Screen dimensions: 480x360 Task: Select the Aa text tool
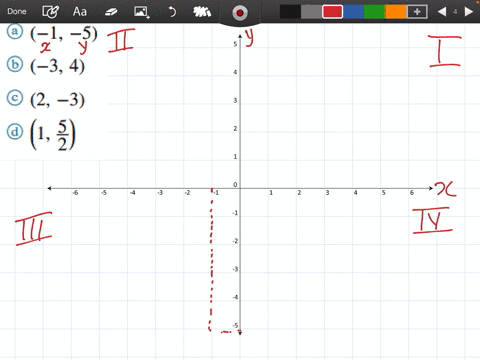80,12
